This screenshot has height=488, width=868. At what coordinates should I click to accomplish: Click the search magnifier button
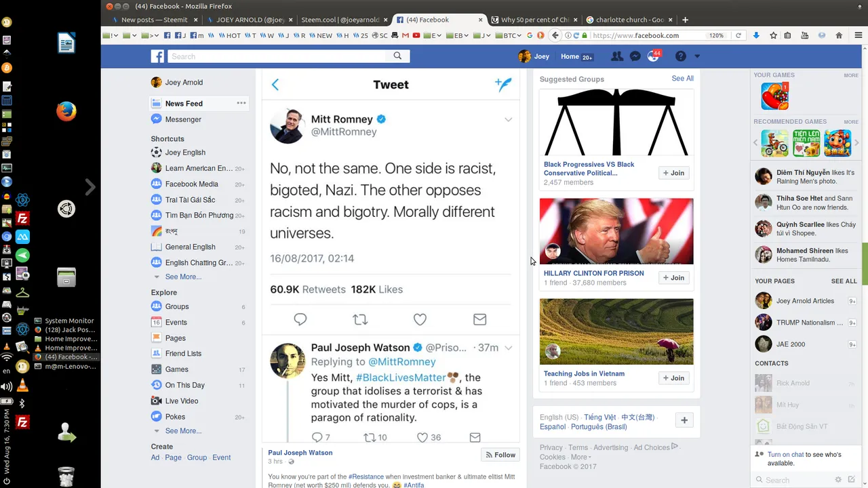(x=397, y=56)
